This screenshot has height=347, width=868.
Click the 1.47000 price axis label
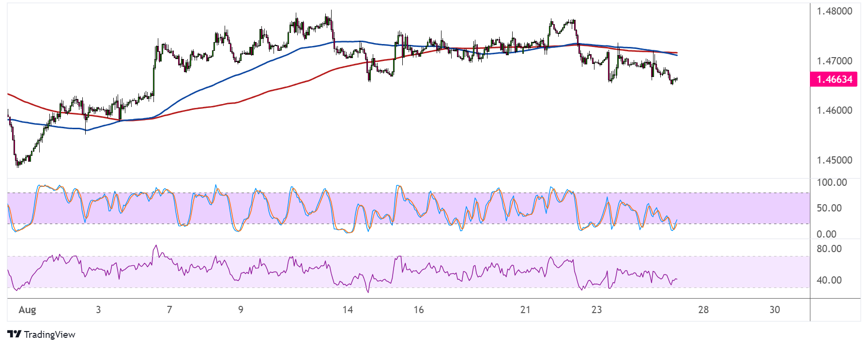click(x=834, y=61)
